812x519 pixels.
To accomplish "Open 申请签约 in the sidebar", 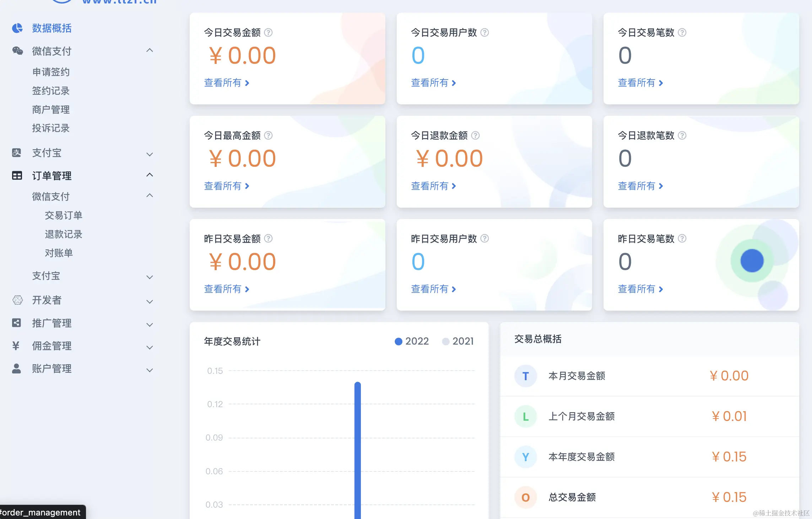I will 51,72.
